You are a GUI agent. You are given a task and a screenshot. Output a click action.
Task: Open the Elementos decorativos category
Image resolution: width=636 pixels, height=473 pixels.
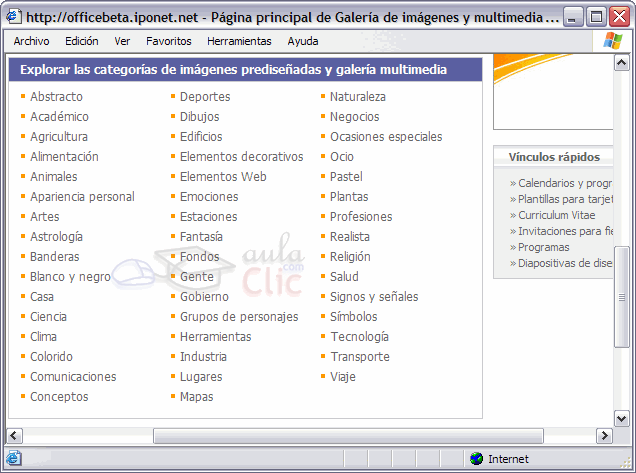coord(241,157)
